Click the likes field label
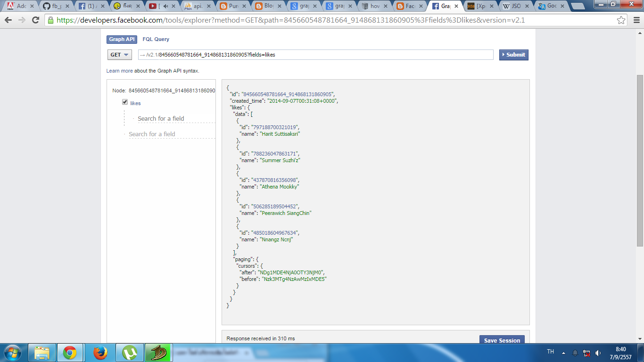The width and height of the screenshot is (644, 362). [135, 103]
